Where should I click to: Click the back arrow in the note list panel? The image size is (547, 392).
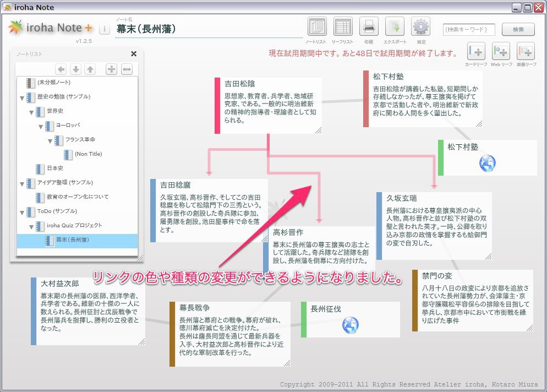click(x=62, y=69)
